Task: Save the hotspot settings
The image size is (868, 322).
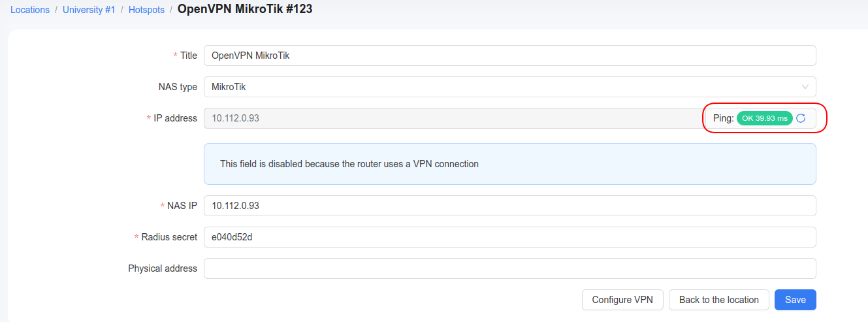Action: 796,300
